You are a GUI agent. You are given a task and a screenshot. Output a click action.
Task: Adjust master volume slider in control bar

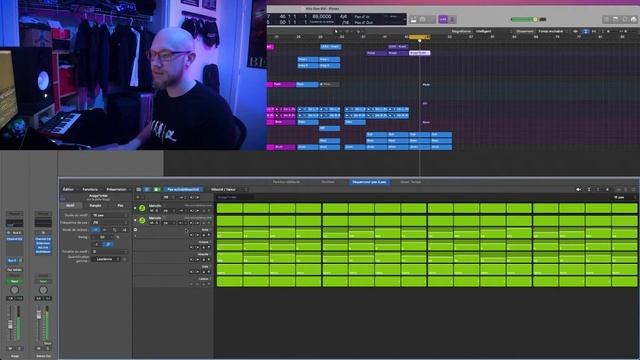[x=528, y=19]
